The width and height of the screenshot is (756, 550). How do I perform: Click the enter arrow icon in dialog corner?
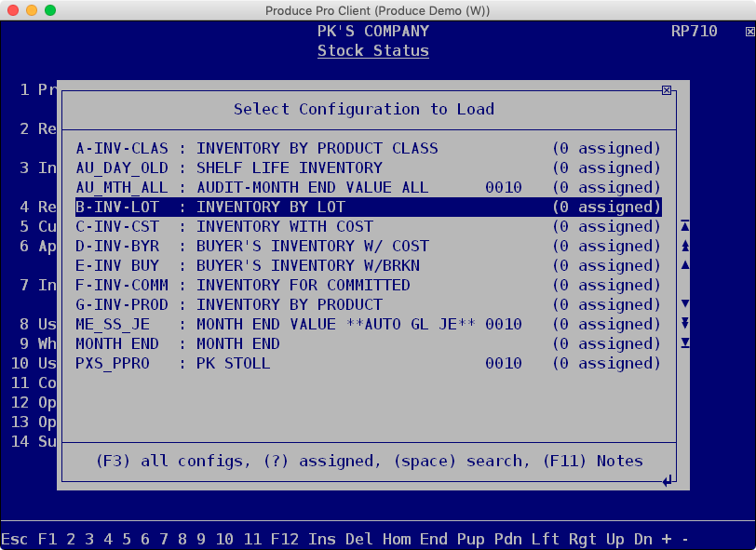click(668, 480)
